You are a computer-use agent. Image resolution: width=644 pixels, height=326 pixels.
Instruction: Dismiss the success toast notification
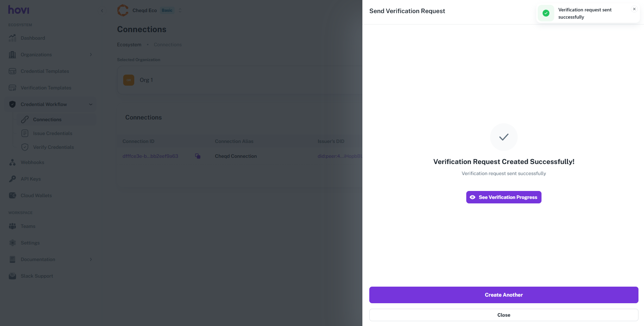pyautogui.click(x=634, y=9)
